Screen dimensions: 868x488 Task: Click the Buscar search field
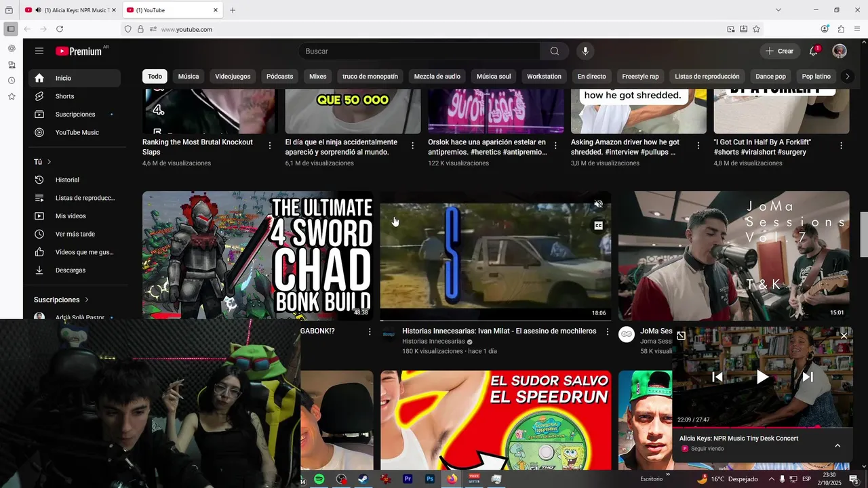coord(420,51)
